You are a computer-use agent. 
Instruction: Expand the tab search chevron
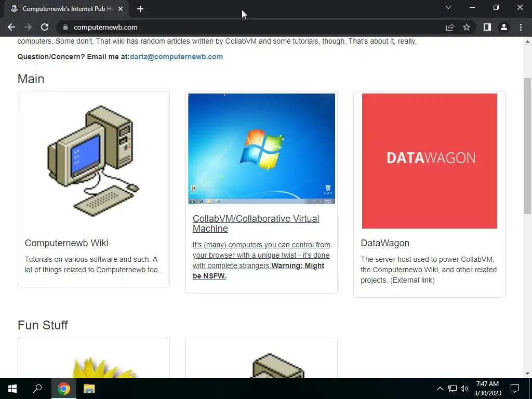click(x=448, y=7)
